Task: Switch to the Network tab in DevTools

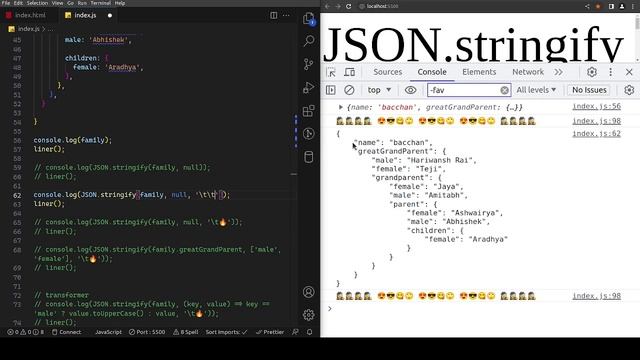Action: click(528, 72)
